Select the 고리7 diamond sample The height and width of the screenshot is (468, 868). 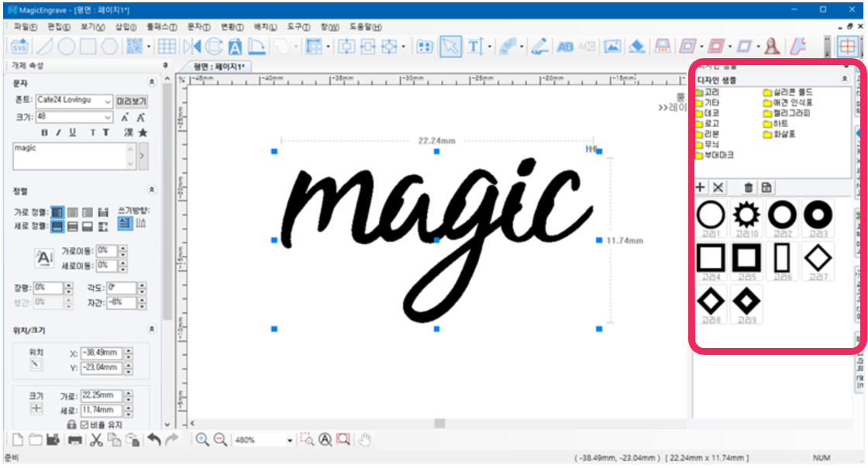click(x=818, y=261)
